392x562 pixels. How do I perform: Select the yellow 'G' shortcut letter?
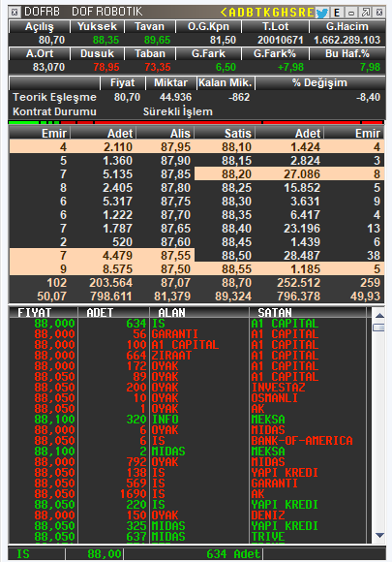point(276,13)
